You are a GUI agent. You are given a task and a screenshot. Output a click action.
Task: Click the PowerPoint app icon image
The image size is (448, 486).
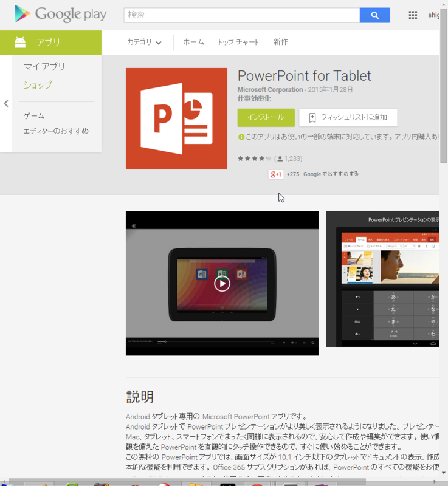point(176,118)
